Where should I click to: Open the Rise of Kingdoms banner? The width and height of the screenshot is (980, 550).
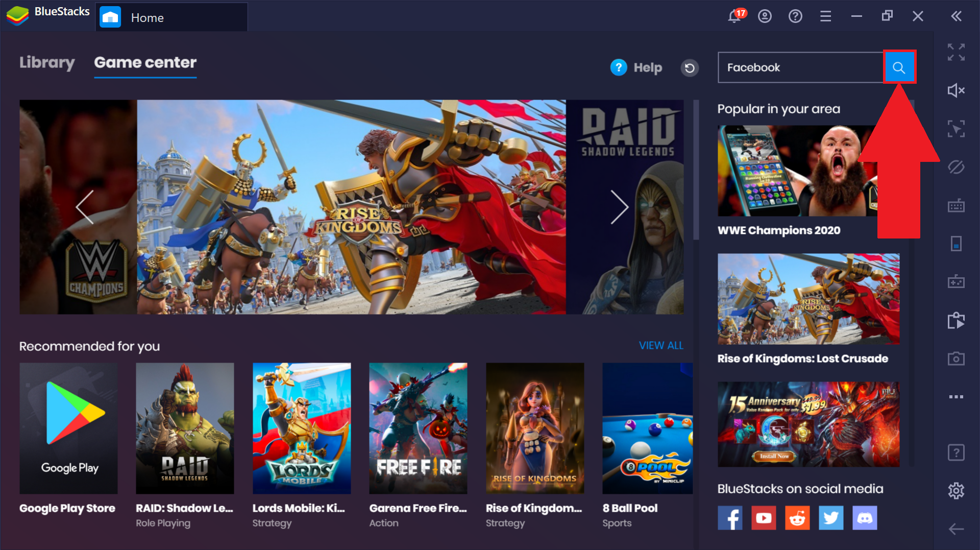click(x=351, y=207)
